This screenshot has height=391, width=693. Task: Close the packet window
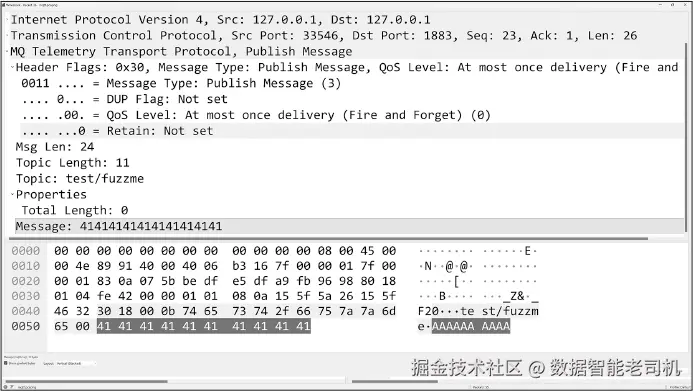click(685, 4)
